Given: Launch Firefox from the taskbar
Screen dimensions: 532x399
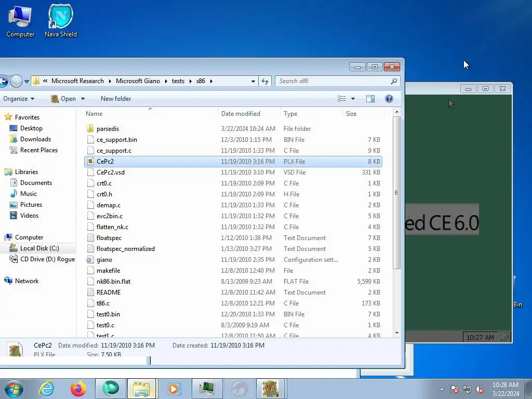Looking at the screenshot, I should (x=78, y=389).
